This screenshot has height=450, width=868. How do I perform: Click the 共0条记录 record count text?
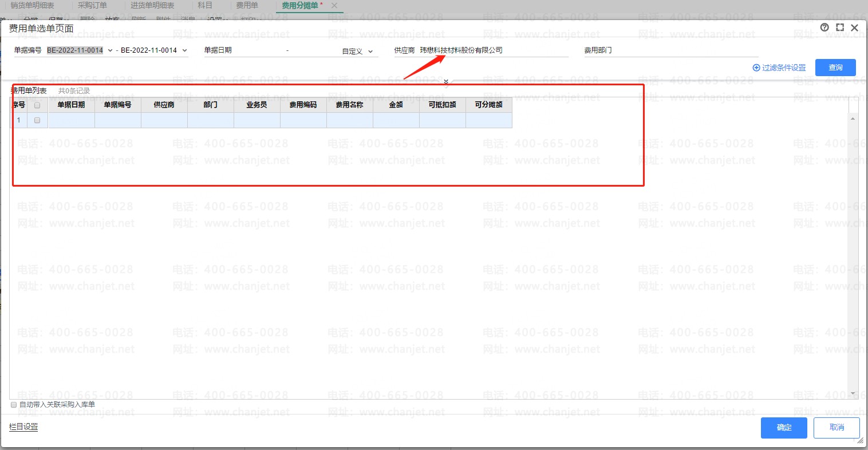tap(74, 90)
